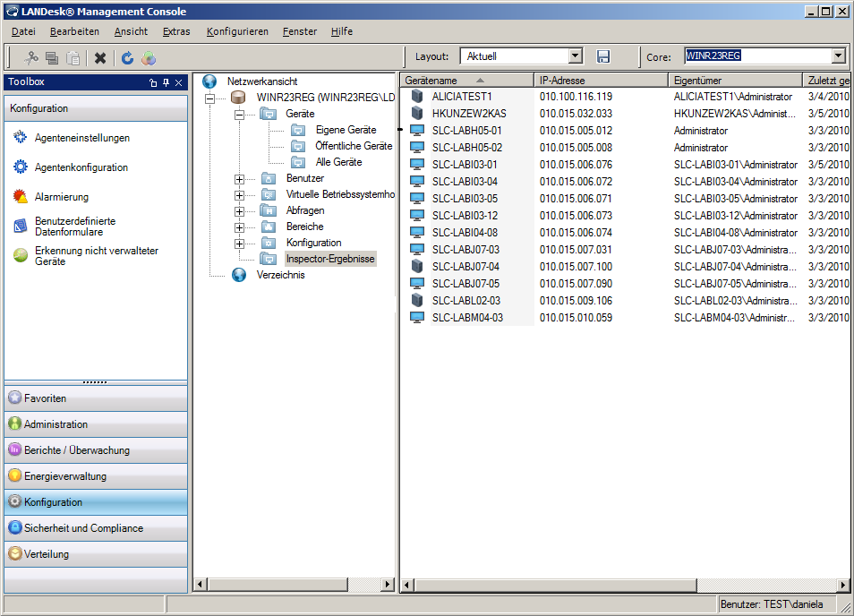This screenshot has height=616, width=854.
Task: Select the HKUNZEW2KAS device row
Action: pos(625,114)
